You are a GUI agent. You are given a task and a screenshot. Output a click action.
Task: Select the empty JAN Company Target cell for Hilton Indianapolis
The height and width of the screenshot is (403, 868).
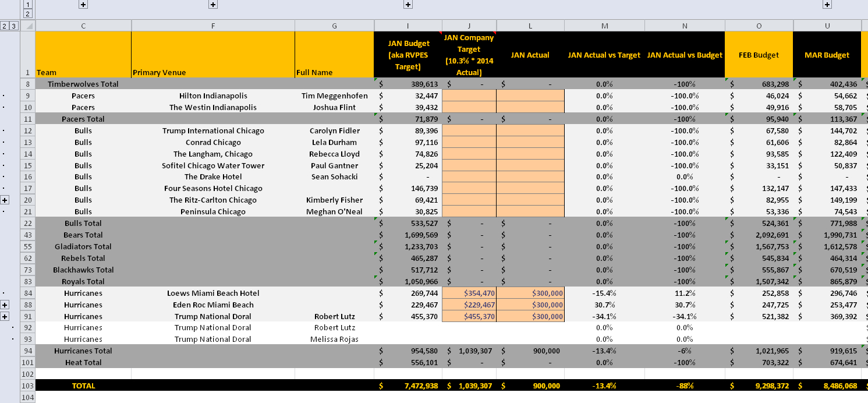(x=469, y=96)
